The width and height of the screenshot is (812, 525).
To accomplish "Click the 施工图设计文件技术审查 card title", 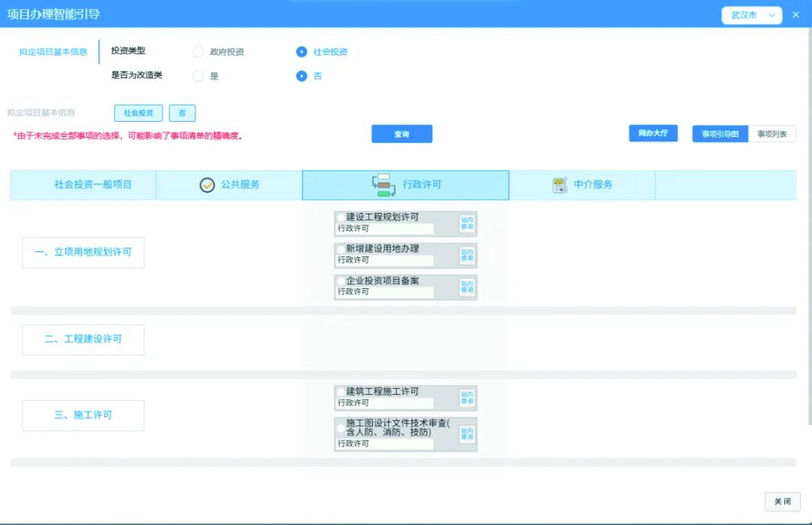I will [398, 427].
